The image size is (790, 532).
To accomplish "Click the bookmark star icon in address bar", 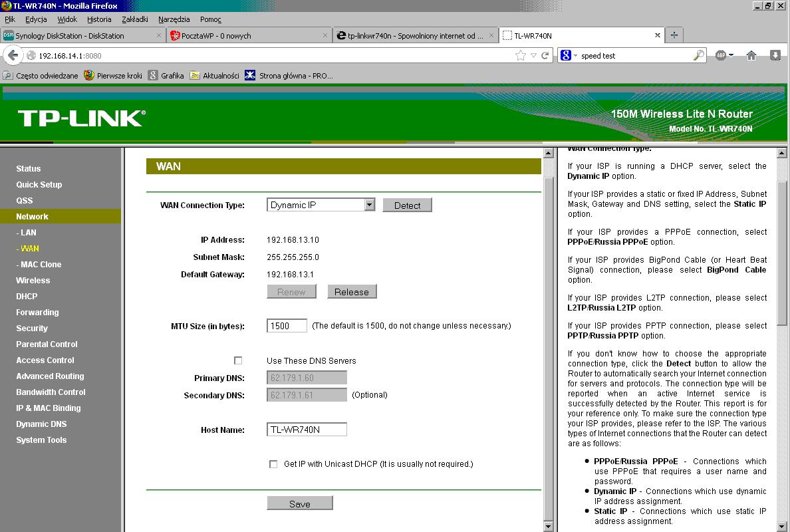I will [521, 55].
